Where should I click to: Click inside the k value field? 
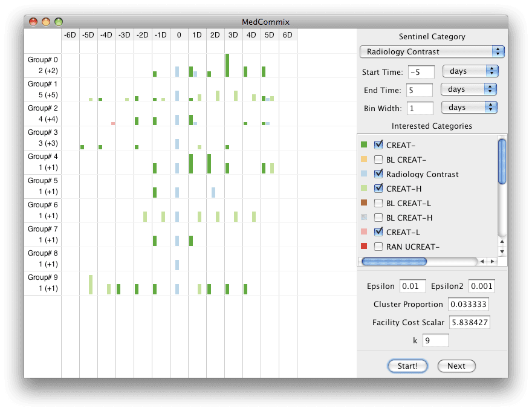435,340
